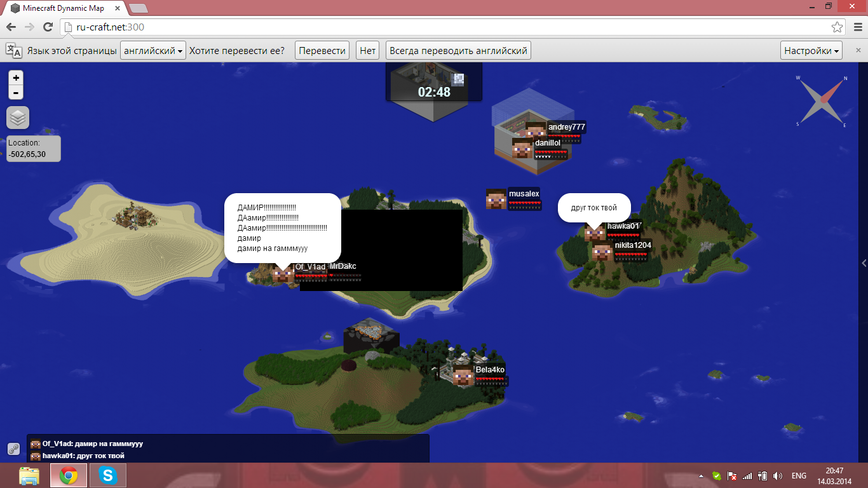Click the translate icon in the translation bar
This screenshot has width=868, height=488.
[14, 51]
